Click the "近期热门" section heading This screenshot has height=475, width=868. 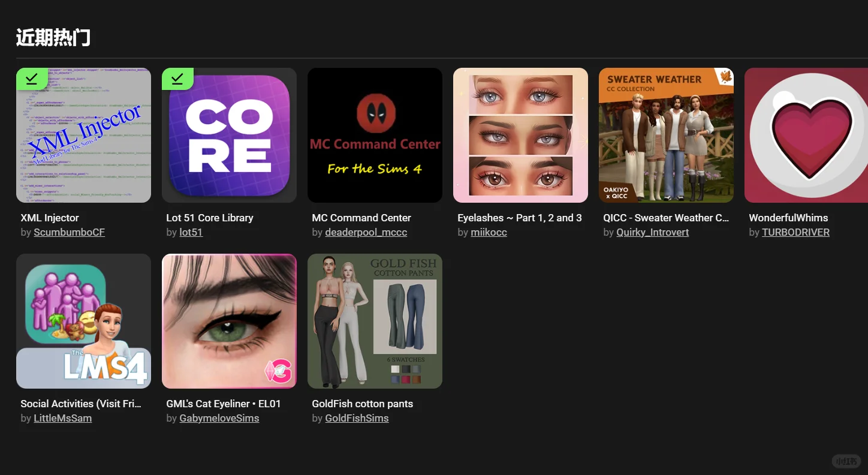tap(53, 37)
